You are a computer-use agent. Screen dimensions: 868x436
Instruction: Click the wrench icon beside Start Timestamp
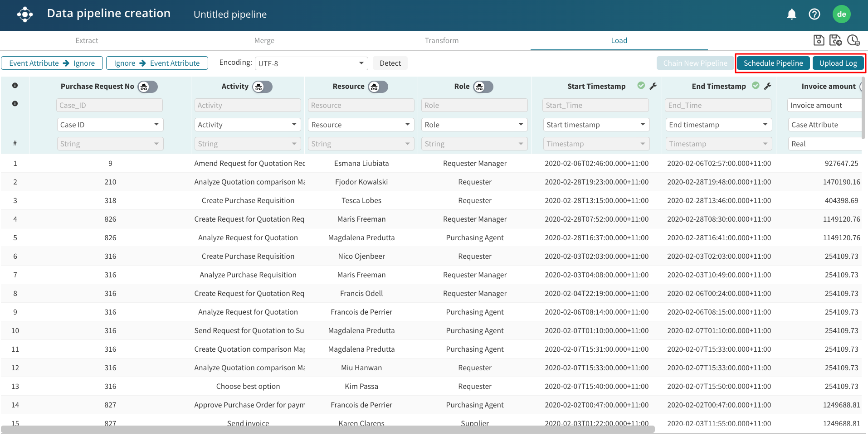(x=653, y=86)
